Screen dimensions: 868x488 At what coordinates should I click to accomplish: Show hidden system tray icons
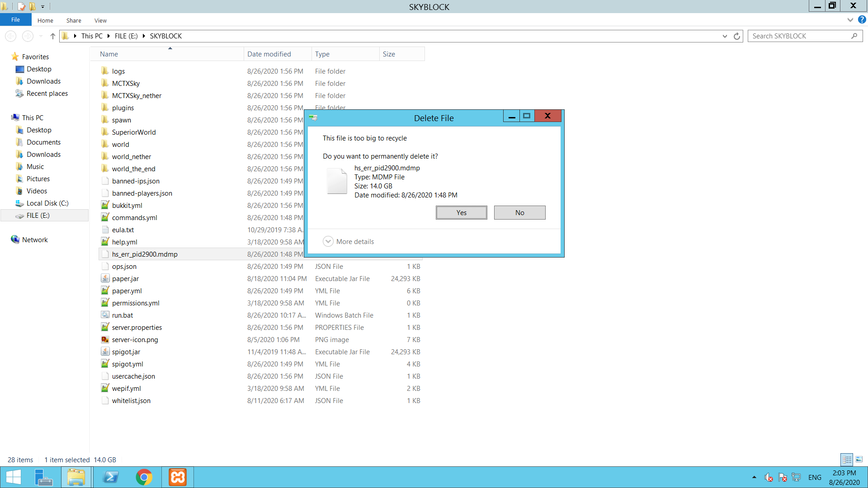tap(754, 477)
